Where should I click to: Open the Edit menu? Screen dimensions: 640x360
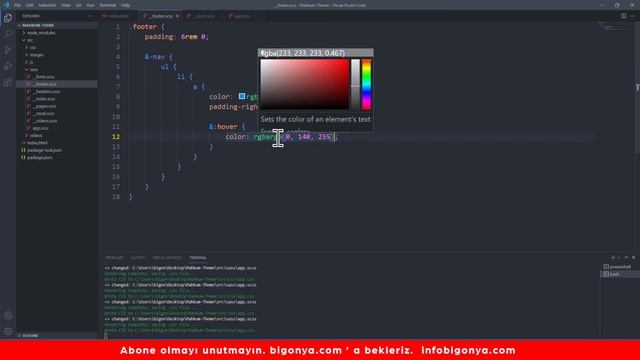(x=29, y=5)
